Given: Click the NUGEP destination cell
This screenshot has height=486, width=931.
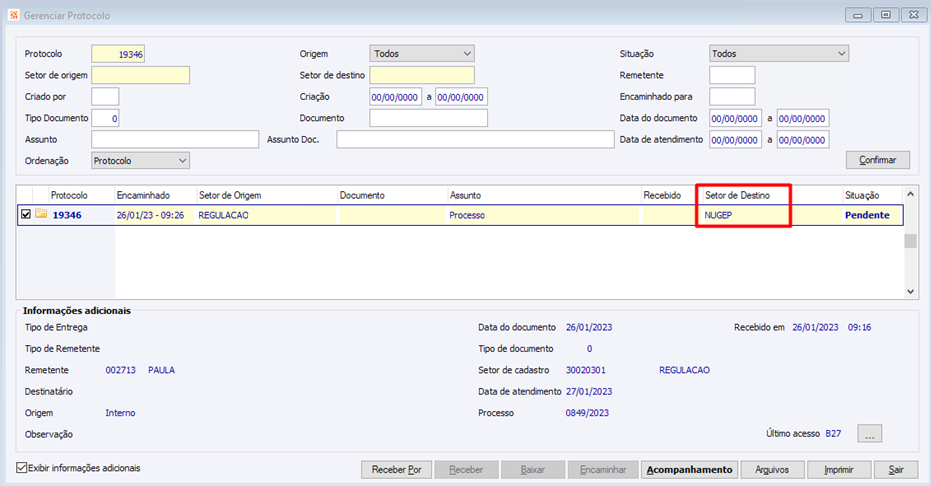Looking at the screenshot, I should pyautogui.click(x=718, y=215).
